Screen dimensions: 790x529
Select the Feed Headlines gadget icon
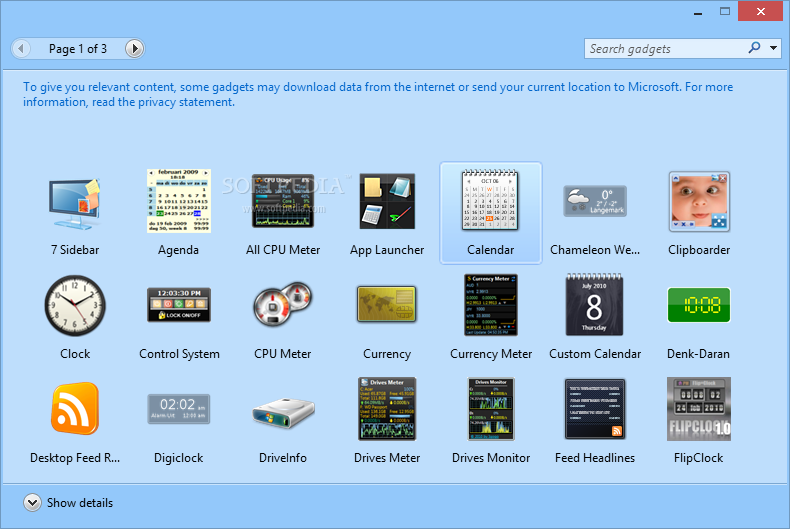[595, 409]
